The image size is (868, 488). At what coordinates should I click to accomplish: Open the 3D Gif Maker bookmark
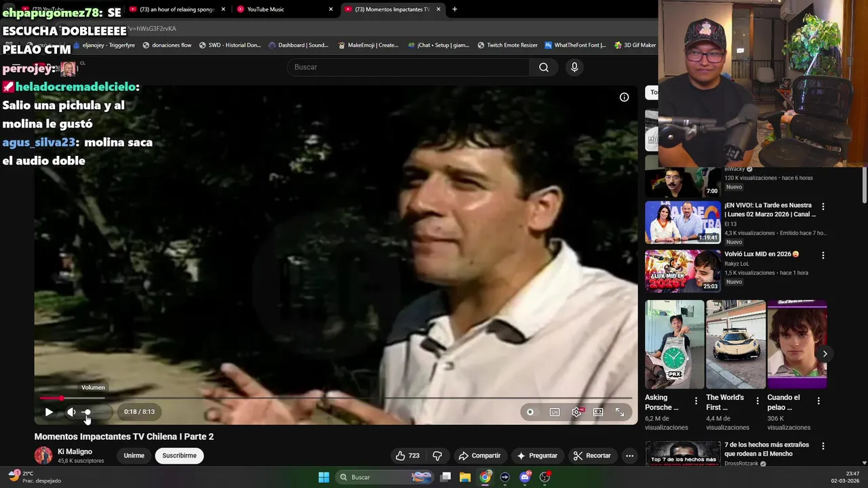coord(635,45)
